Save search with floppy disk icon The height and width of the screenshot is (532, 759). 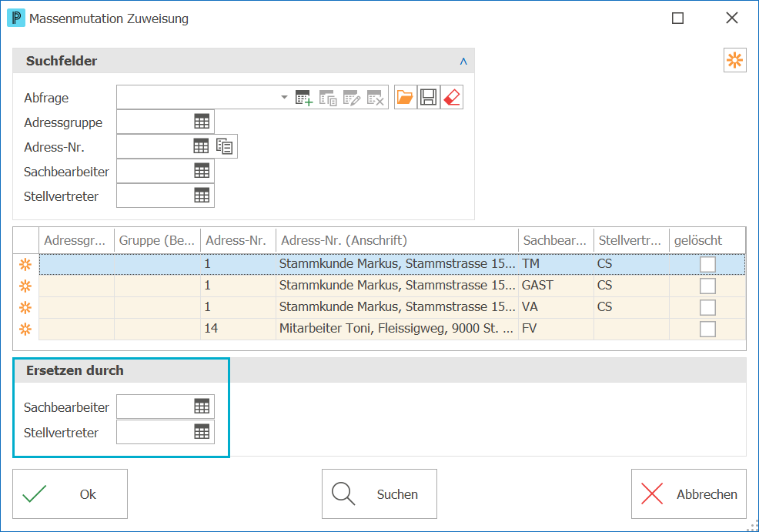429,97
